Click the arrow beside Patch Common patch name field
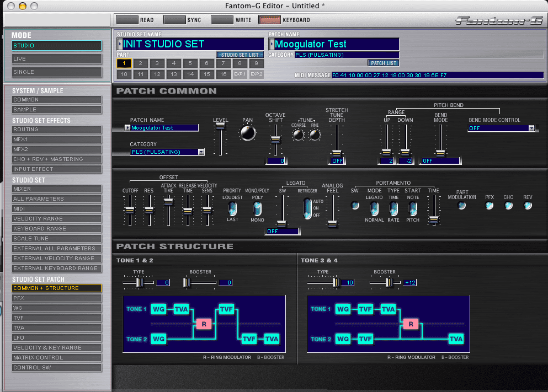The image size is (548, 392). click(x=127, y=128)
